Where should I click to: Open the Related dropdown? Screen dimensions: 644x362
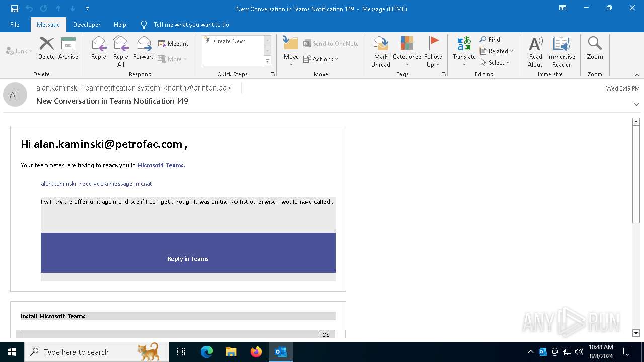point(497,51)
